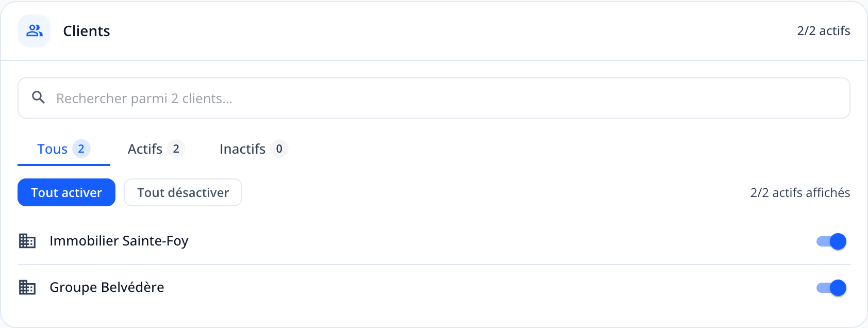Click the Clients panel title
868x328 pixels.
coord(87,31)
